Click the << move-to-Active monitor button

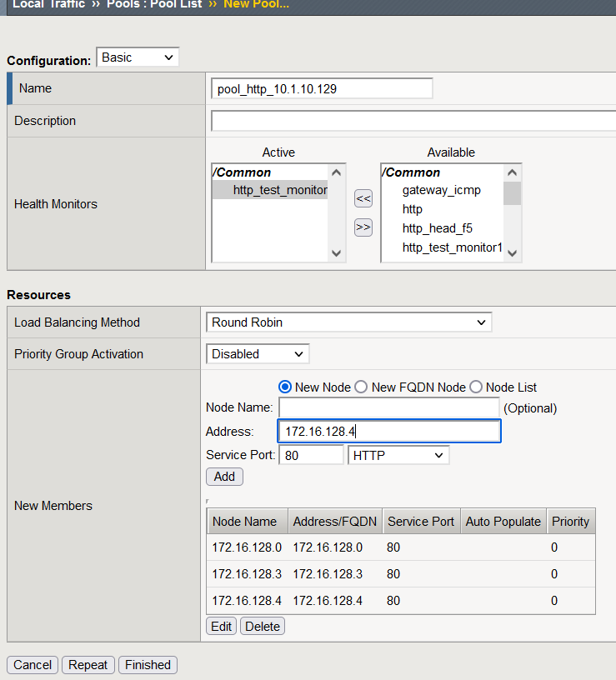(x=363, y=198)
